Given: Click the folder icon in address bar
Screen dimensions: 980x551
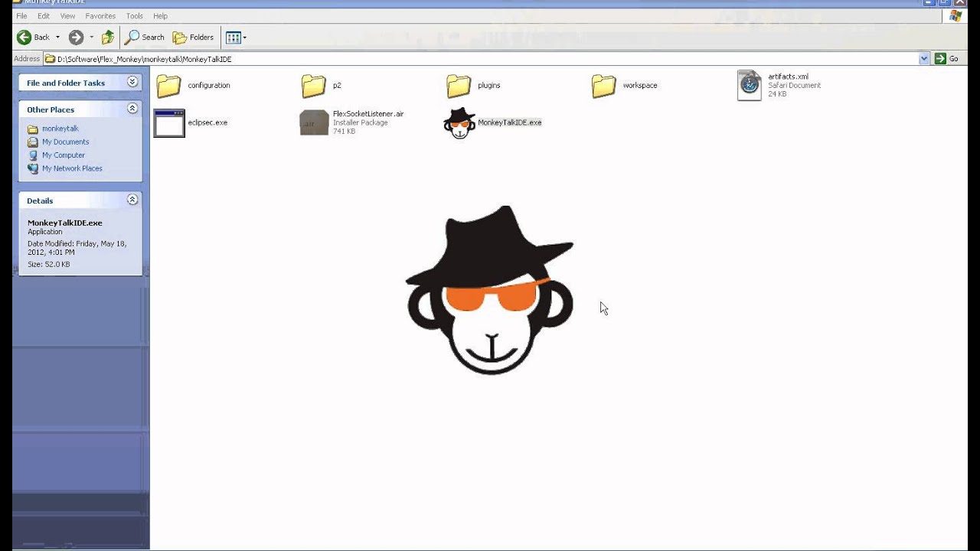Looking at the screenshot, I should coord(50,59).
